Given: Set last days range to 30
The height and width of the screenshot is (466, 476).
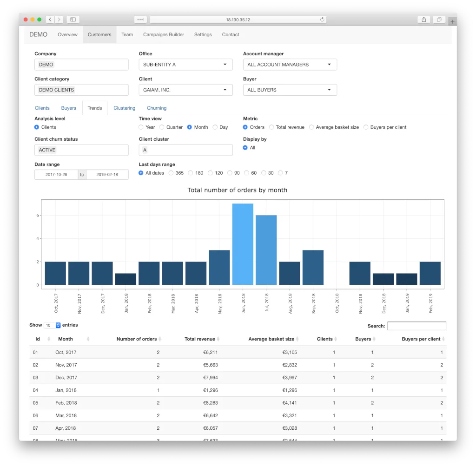Looking at the screenshot, I should [264, 173].
